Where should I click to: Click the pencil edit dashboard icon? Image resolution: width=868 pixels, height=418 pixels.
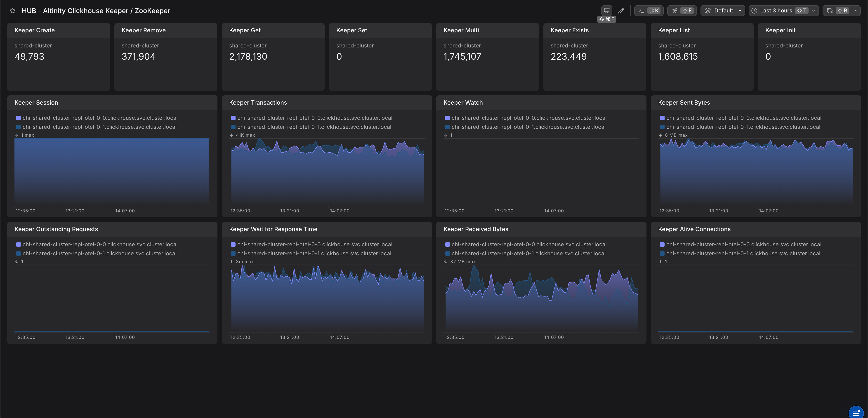pos(621,11)
